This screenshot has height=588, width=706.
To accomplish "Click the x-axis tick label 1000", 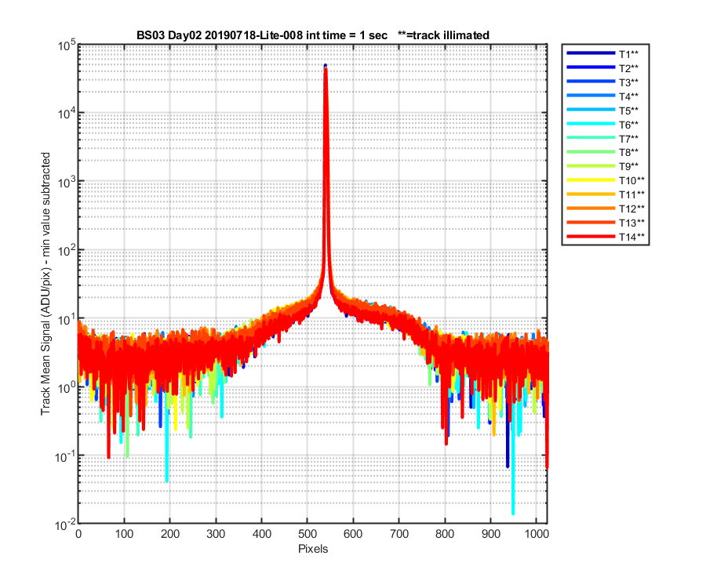I will click(x=537, y=534).
